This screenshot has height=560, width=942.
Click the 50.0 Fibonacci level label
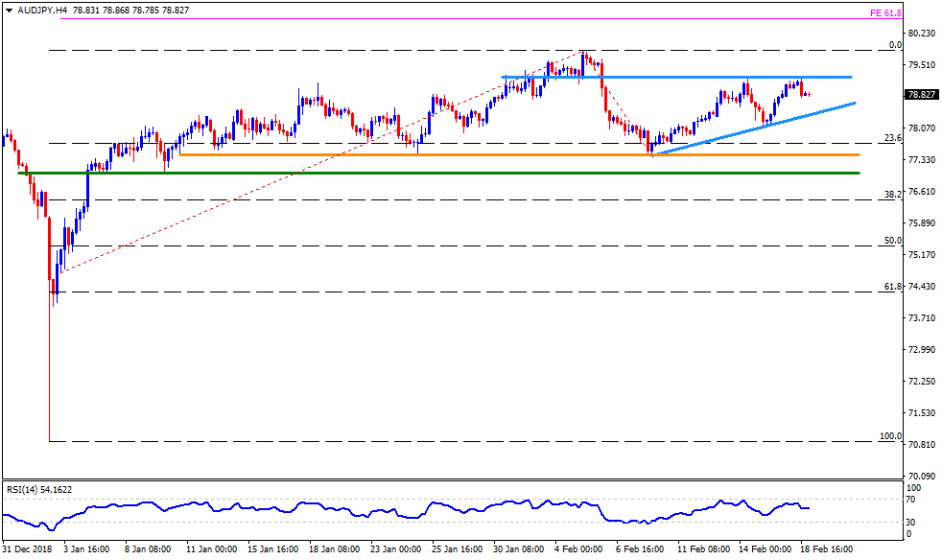coord(892,240)
